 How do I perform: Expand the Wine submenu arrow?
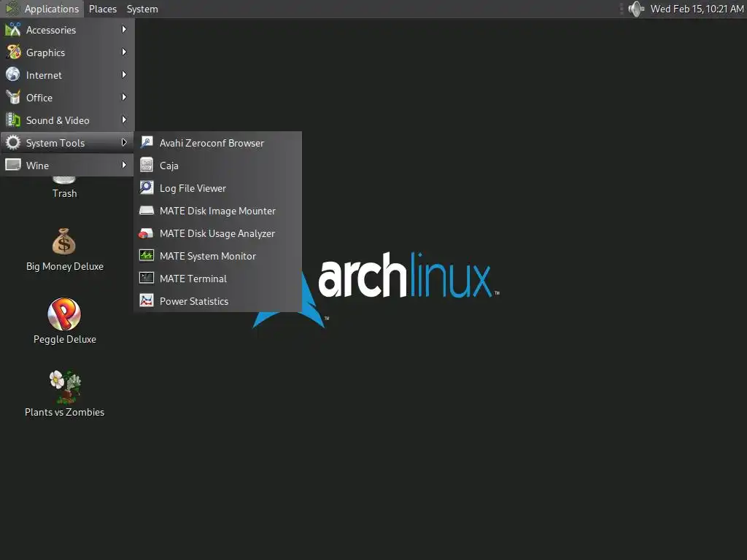point(124,165)
